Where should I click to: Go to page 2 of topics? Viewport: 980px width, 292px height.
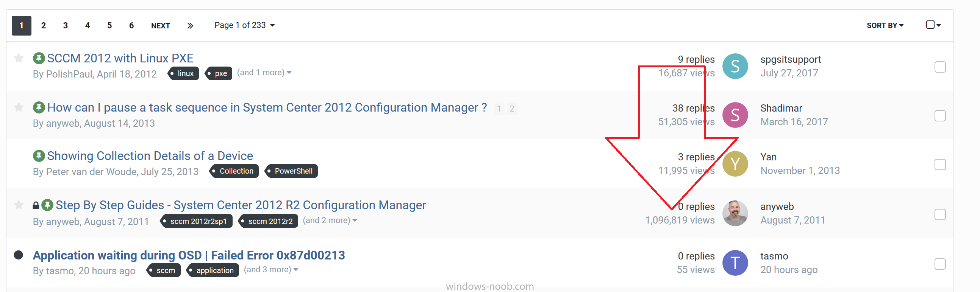43,25
